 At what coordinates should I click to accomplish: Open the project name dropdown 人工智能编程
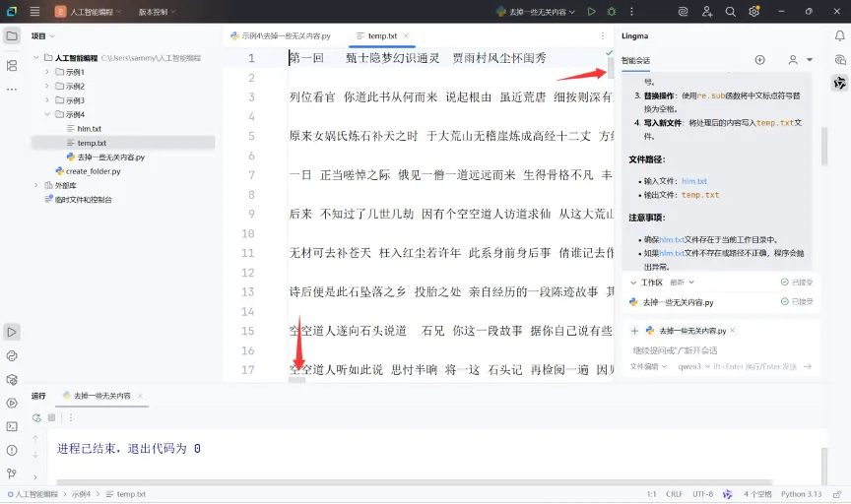[89, 12]
